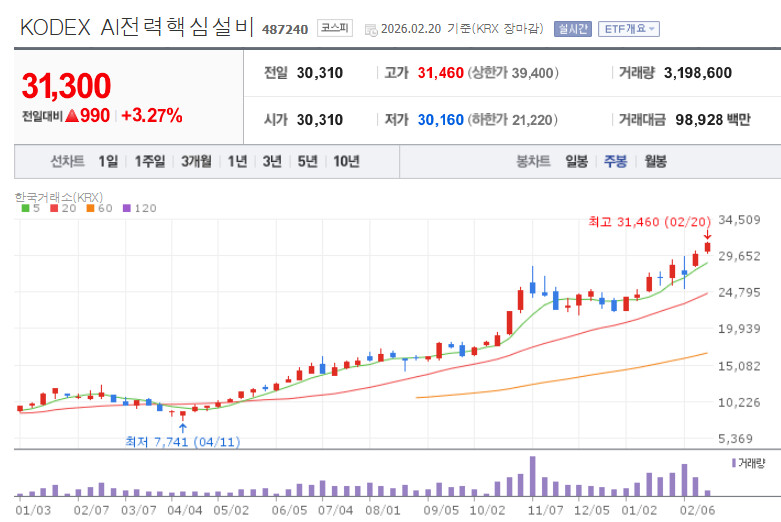Select the 1년 chart range
This screenshot has width=781, height=522.
pos(238,161)
